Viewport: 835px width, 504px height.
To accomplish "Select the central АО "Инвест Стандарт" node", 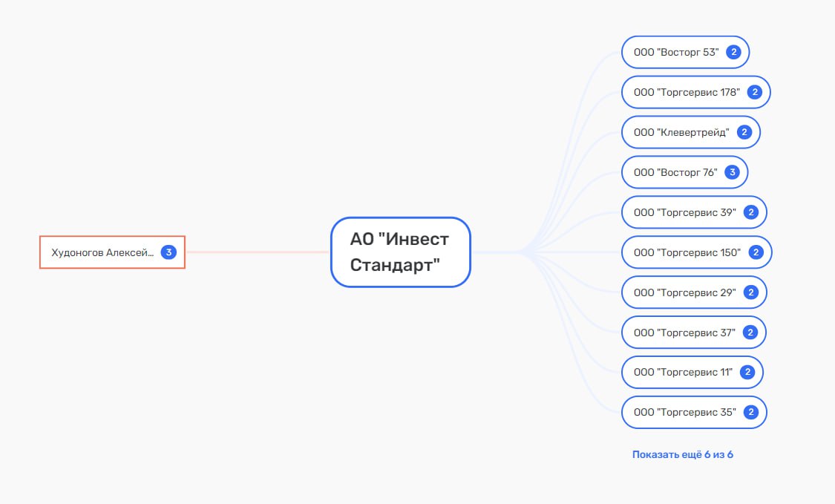I will [x=400, y=252].
